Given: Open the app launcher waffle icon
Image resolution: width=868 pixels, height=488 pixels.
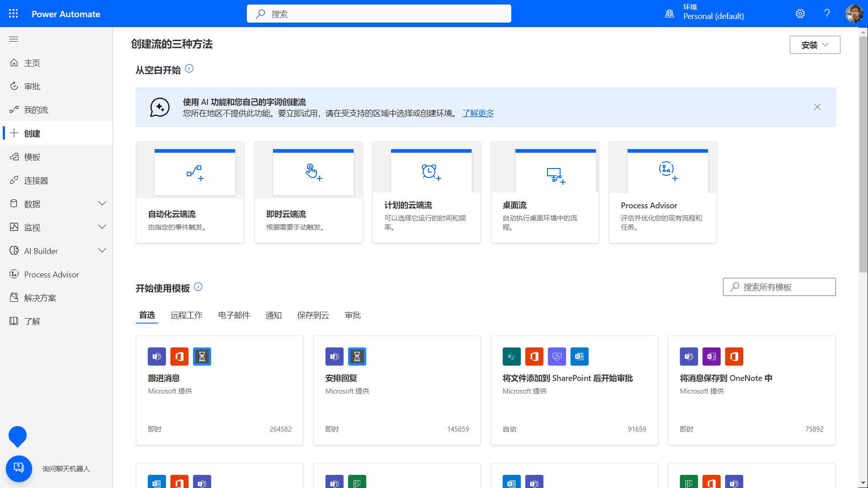Looking at the screenshot, I should [x=14, y=14].
